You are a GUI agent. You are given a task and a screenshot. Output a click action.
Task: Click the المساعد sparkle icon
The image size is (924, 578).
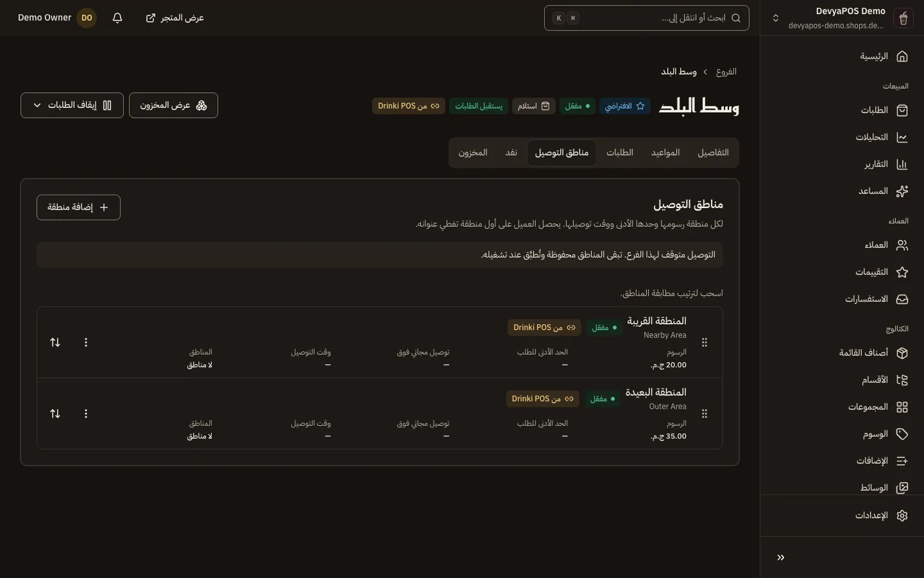(902, 191)
